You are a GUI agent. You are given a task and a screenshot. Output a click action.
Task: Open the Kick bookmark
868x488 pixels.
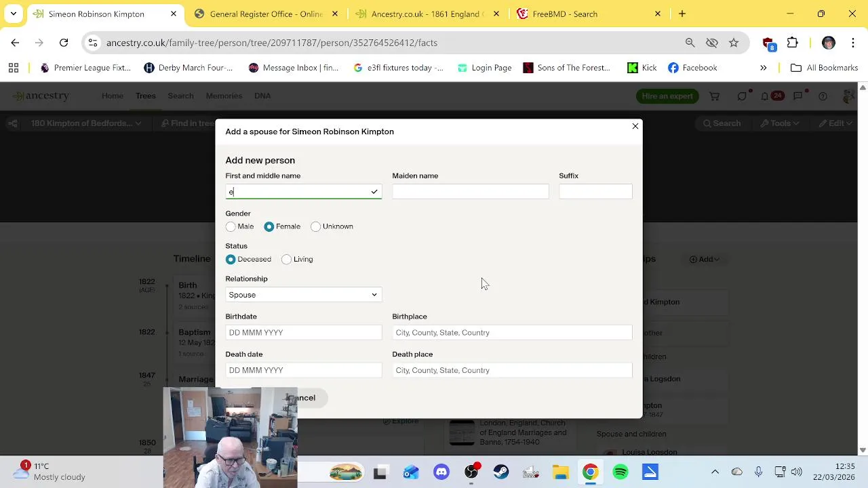click(x=642, y=68)
